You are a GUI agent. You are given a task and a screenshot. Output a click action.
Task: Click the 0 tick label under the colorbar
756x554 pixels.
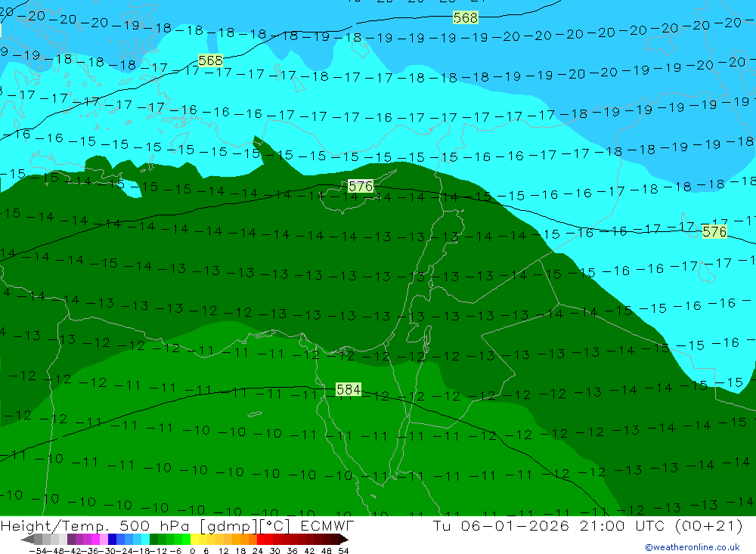pos(192,551)
